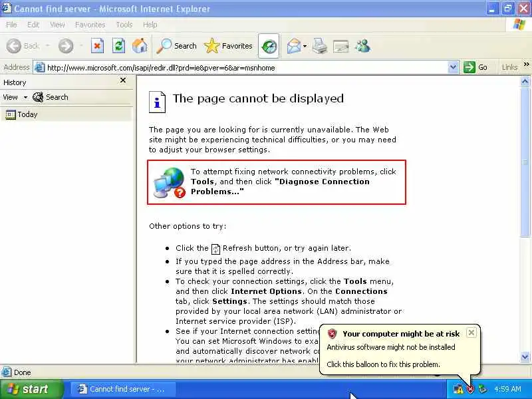532x399 pixels.
Task: Click the network diagnose globe icon
Action: (169, 182)
